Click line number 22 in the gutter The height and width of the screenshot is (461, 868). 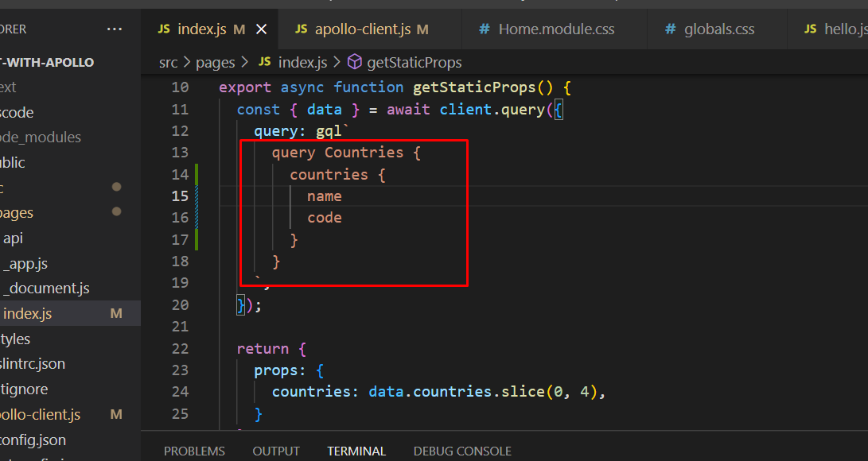coord(180,349)
